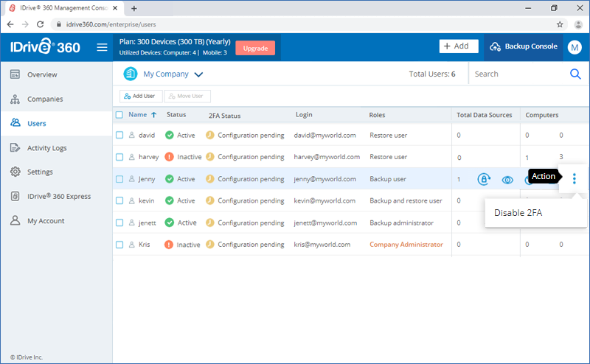Click the Computers column header

pos(542,115)
